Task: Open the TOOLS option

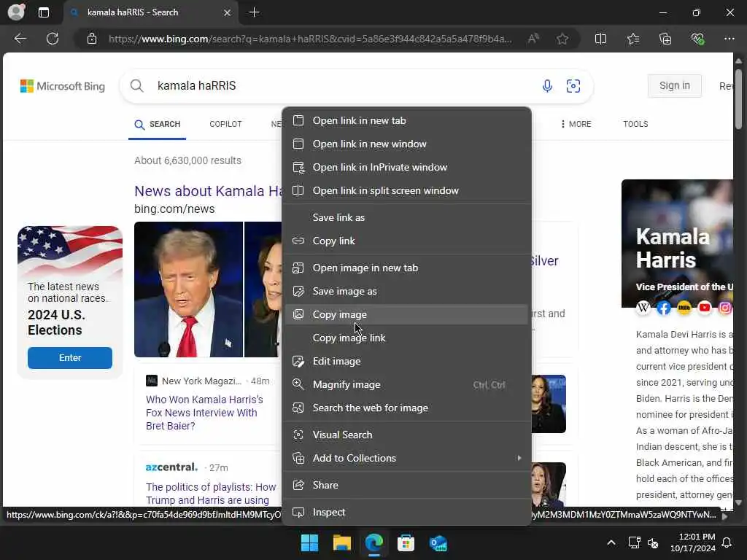Action: 635,124
